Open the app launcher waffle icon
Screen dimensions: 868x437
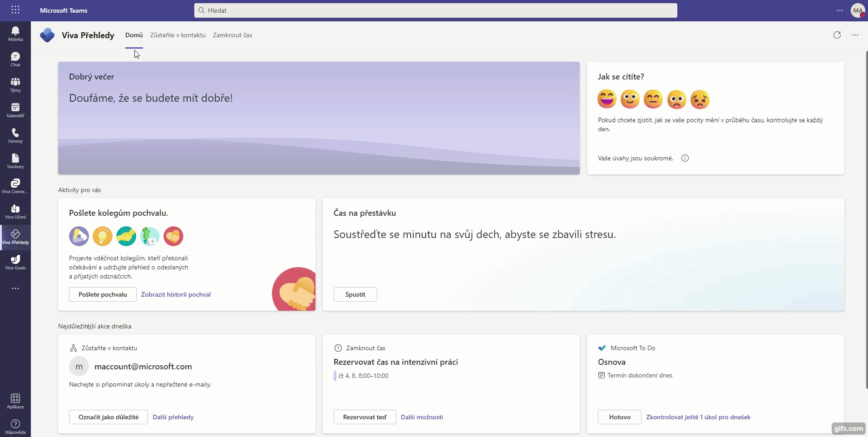click(15, 10)
